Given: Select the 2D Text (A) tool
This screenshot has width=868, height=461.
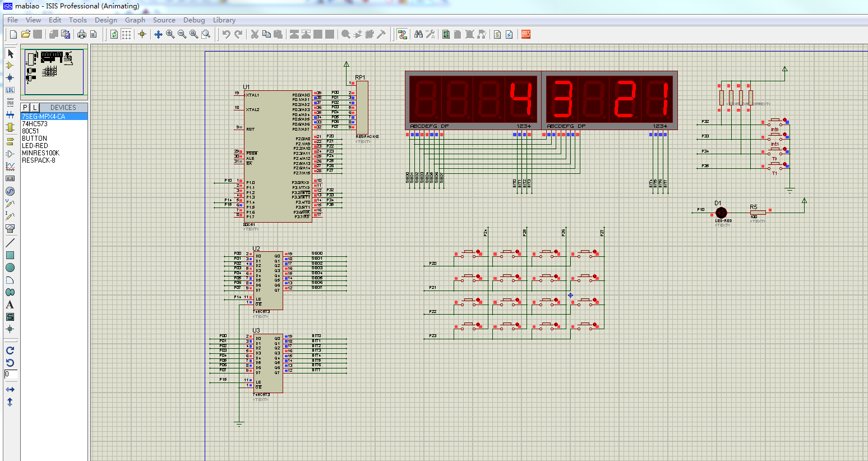Looking at the screenshot, I should [x=10, y=305].
